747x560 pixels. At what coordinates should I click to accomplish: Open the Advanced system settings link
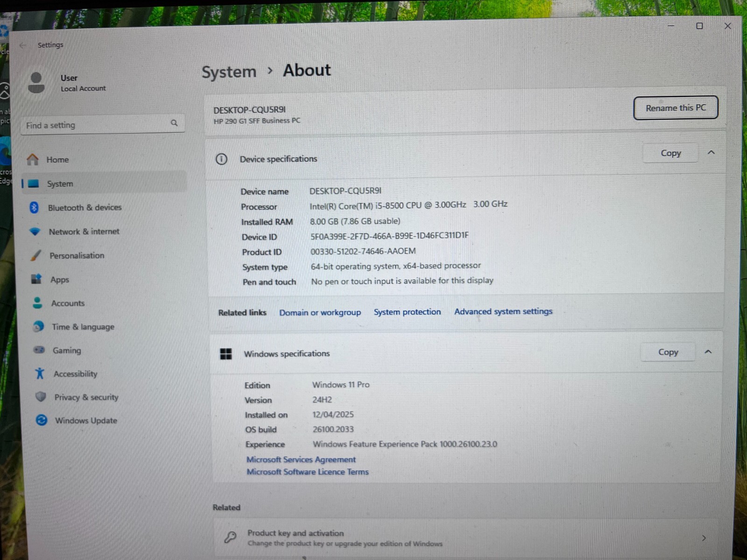503,311
